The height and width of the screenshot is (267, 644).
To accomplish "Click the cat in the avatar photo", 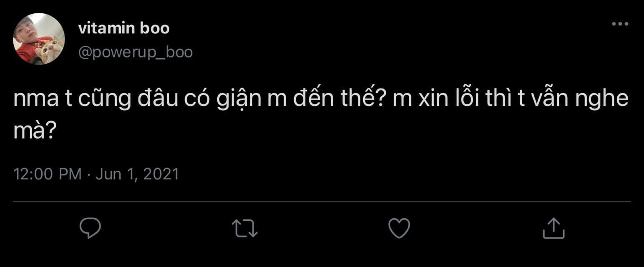I will click(x=50, y=50).
